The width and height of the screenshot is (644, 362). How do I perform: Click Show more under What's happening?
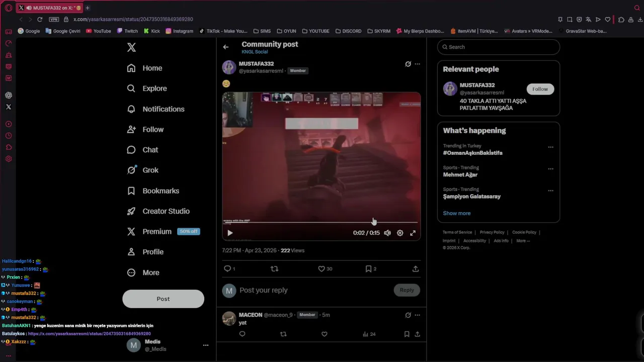coord(456,213)
